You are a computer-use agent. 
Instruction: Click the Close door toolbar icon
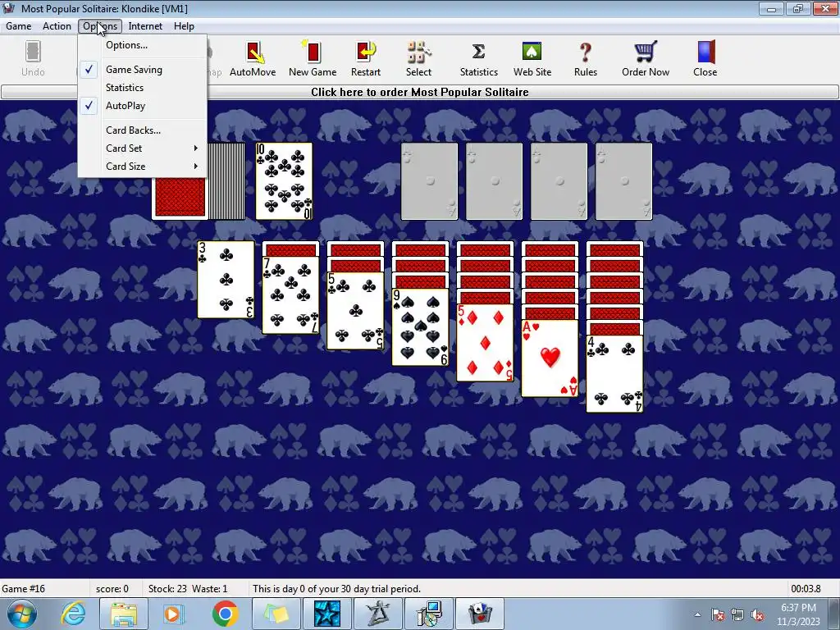(x=705, y=59)
